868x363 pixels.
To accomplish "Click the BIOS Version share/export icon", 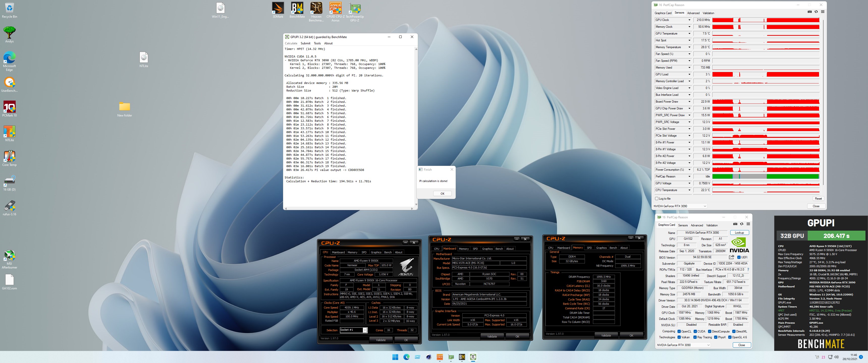I will (731, 257).
